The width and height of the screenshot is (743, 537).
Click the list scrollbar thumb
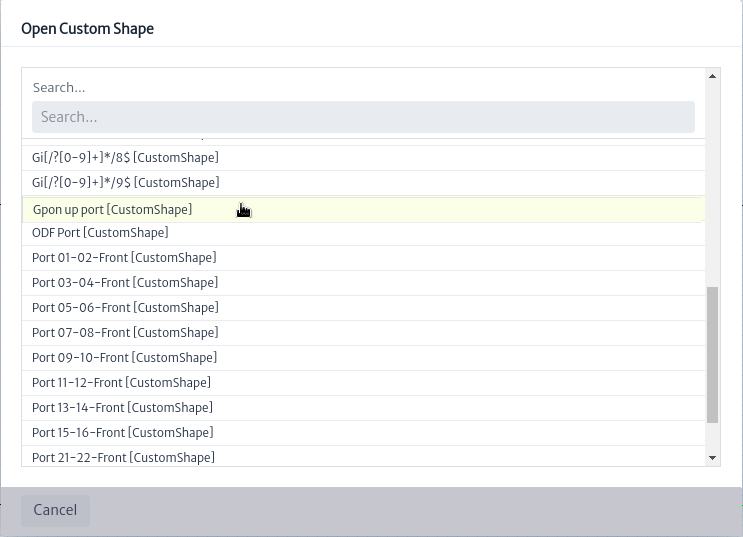(x=712, y=355)
